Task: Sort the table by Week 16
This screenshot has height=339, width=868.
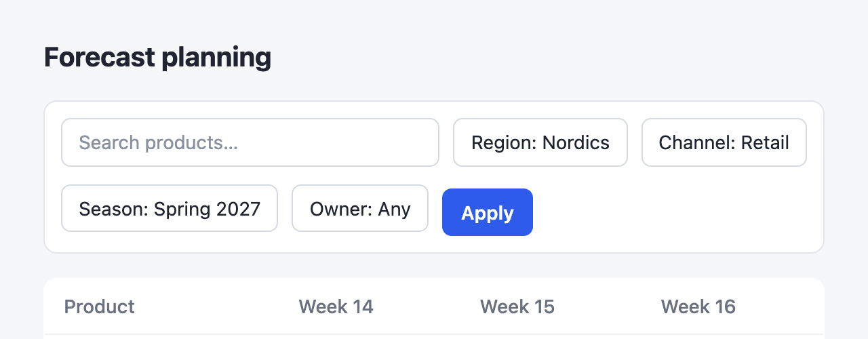Action: tap(698, 306)
